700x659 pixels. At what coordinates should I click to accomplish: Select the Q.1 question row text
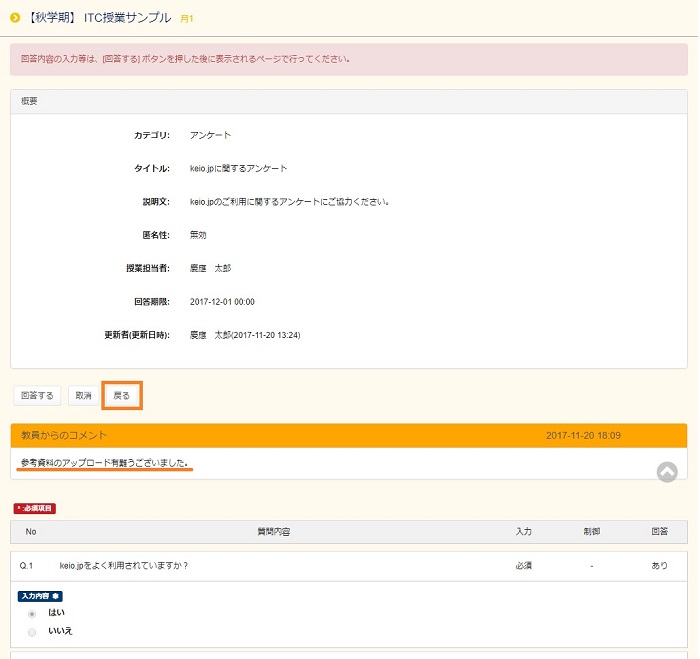pos(124,565)
